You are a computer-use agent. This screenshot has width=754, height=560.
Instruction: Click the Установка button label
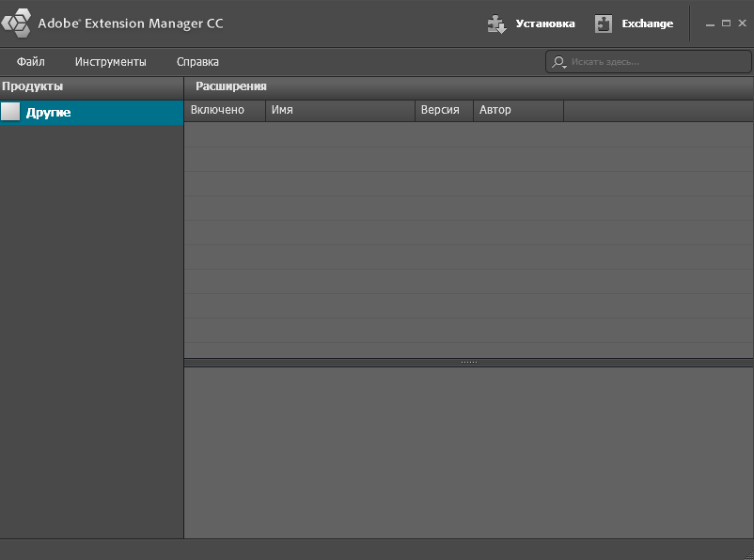pos(545,23)
